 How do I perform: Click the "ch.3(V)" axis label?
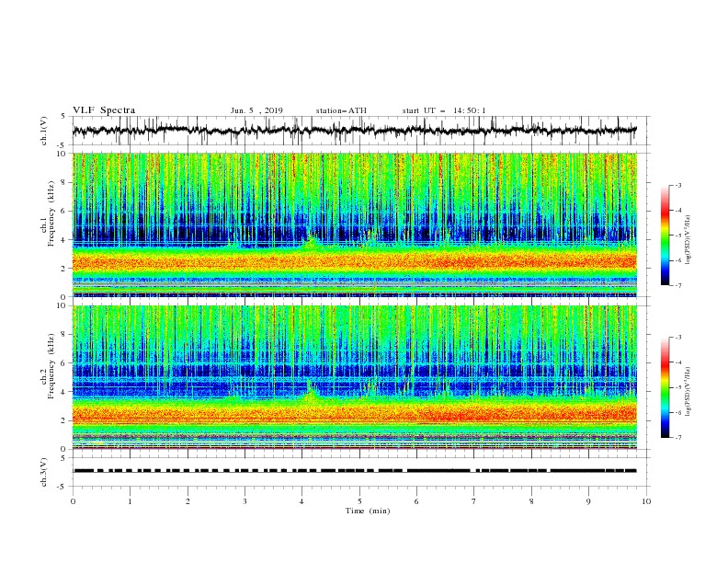click(x=44, y=472)
